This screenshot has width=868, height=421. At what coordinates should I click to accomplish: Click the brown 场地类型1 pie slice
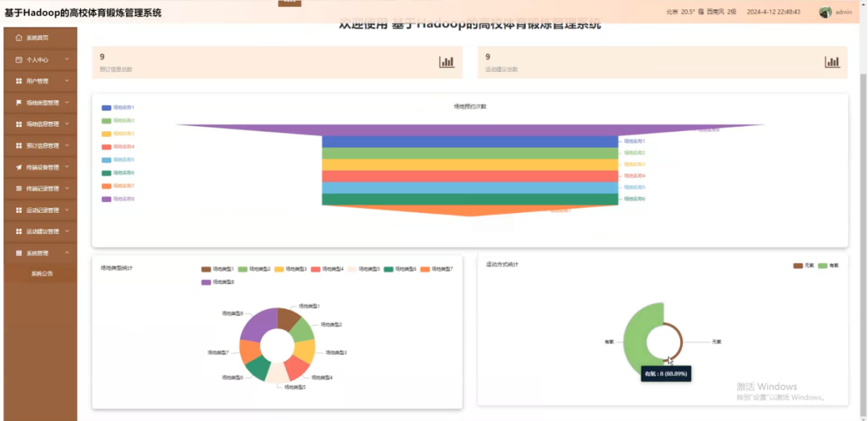click(x=288, y=318)
